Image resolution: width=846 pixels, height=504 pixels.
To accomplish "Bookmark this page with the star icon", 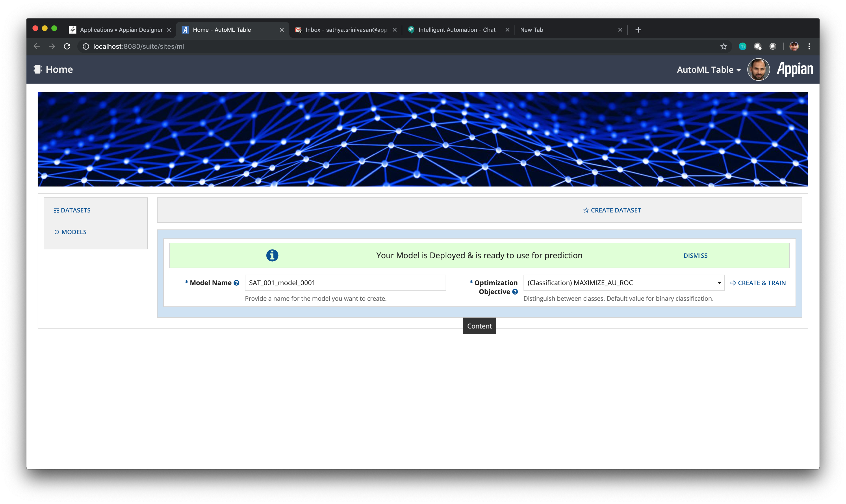I will tap(724, 46).
